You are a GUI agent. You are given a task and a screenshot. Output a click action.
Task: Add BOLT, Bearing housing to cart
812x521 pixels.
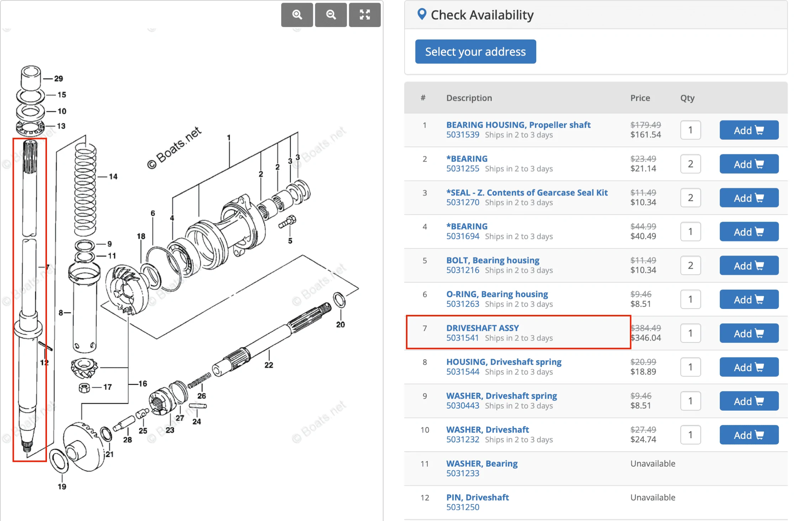[749, 265]
